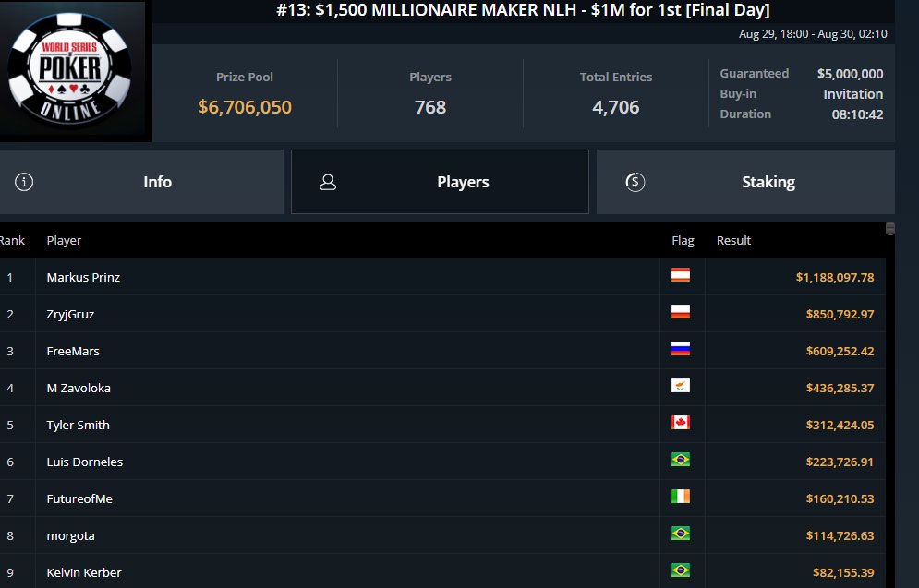Screen dimensions: 919x588
Task: Sort the table by Rank column header
Action: 12,240
